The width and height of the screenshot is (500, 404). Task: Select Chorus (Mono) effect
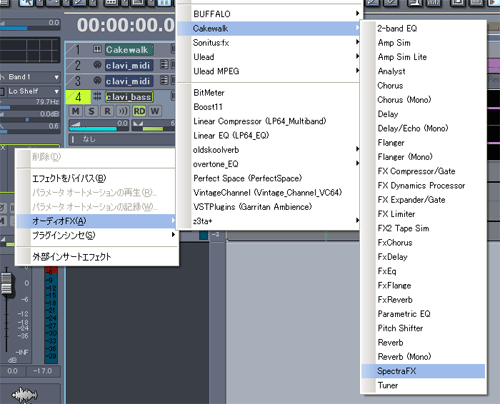pyautogui.click(x=423, y=100)
